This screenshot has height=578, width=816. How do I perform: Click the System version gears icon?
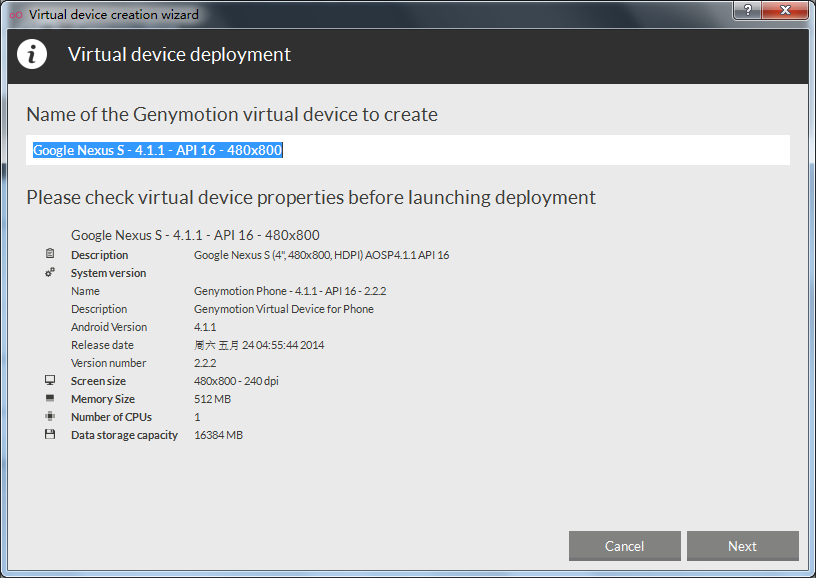tap(50, 273)
